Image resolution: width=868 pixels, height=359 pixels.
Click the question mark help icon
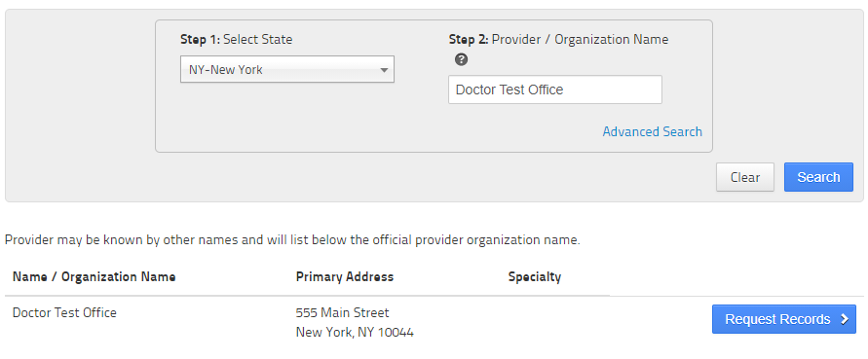pyautogui.click(x=461, y=59)
